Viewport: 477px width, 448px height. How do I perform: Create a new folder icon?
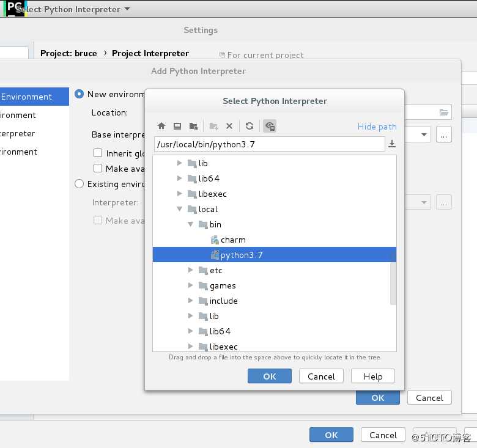coord(213,126)
